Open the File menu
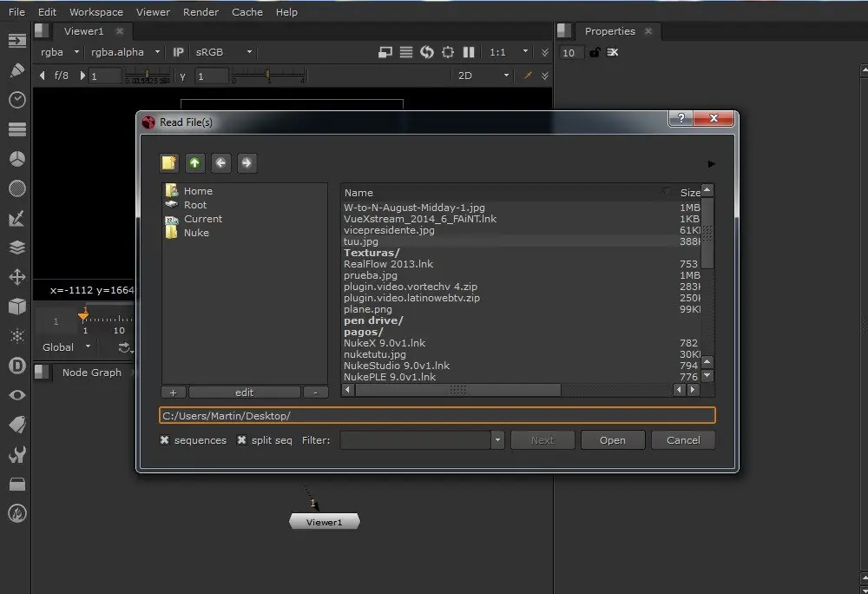868x594 pixels. pos(16,12)
